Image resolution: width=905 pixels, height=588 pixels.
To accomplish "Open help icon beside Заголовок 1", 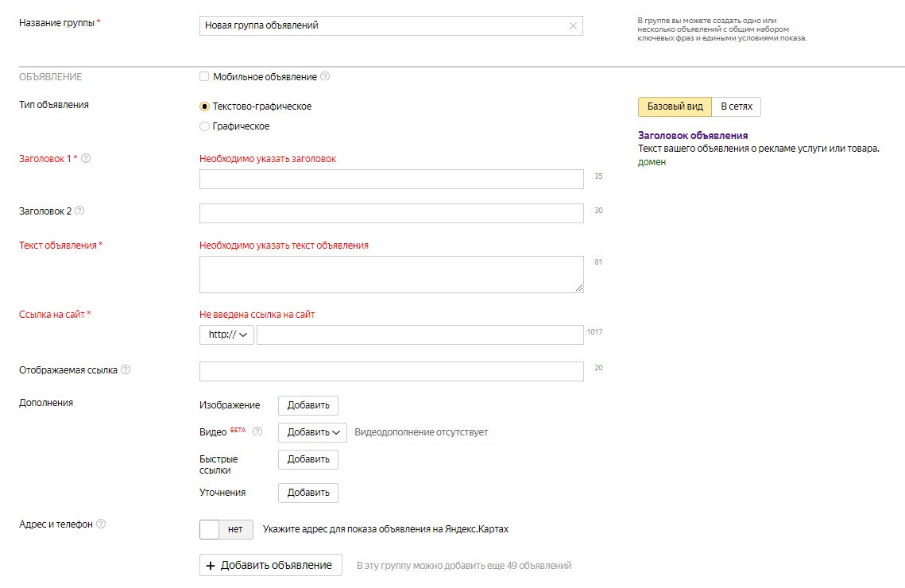I will point(86,158).
